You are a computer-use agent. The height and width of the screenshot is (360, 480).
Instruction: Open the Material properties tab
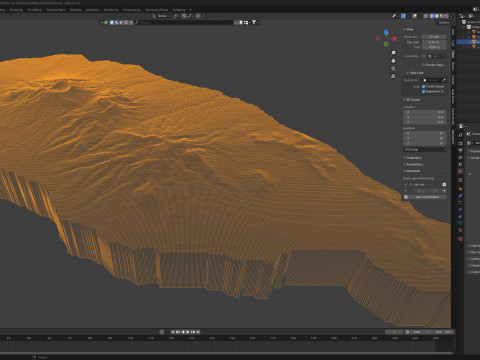pos(460,230)
